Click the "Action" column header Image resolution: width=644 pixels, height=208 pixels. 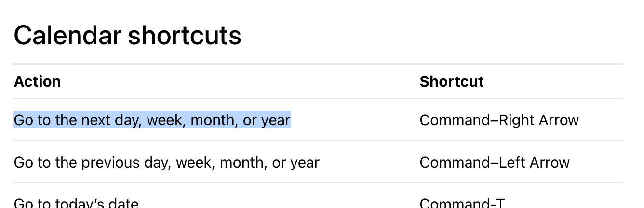click(x=37, y=82)
